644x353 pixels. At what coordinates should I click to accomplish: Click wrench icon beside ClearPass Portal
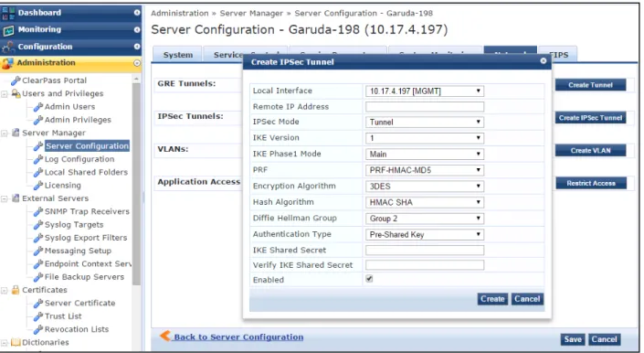coord(16,80)
